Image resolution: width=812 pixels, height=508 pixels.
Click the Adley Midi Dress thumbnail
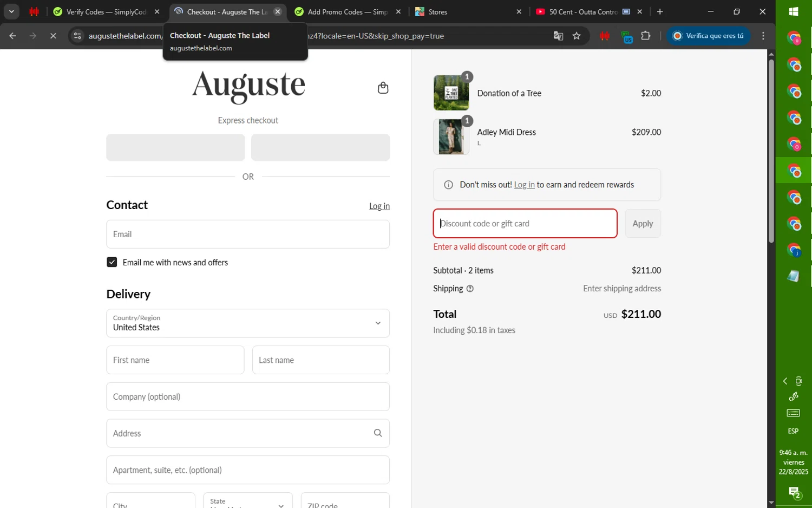click(451, 137)
